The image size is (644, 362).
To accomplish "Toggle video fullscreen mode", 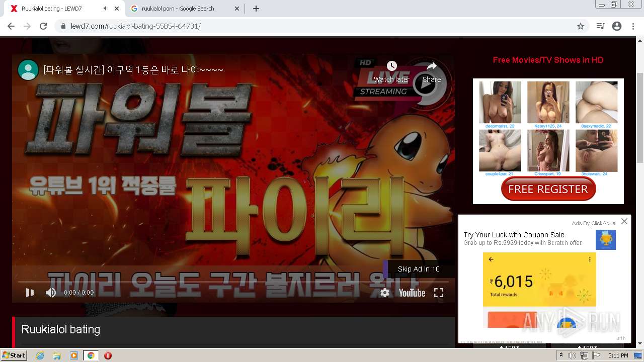I will (x=439, y=293).
